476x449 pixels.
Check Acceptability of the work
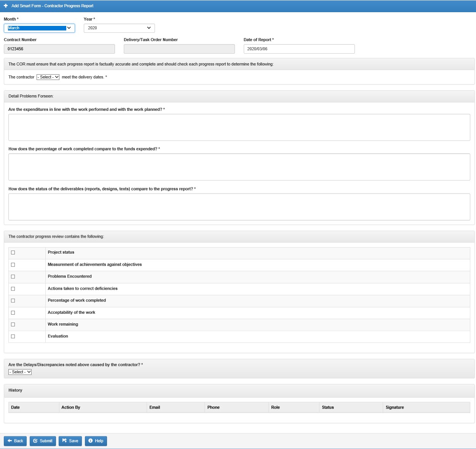point(13,313)
